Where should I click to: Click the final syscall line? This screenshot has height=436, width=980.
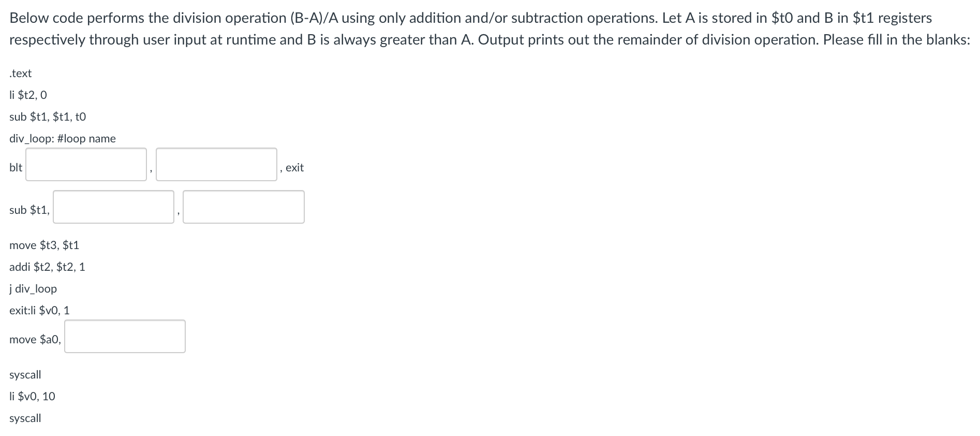[25, 418]
